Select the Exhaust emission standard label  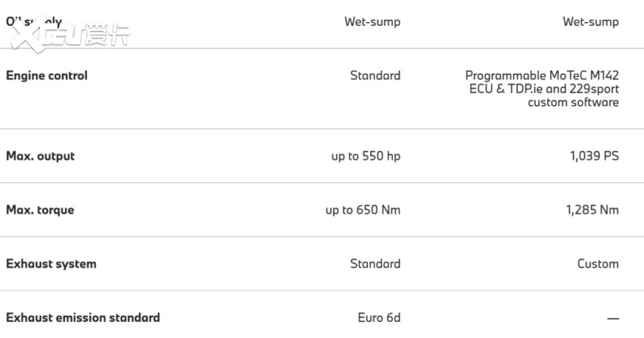tap(83, 318)
